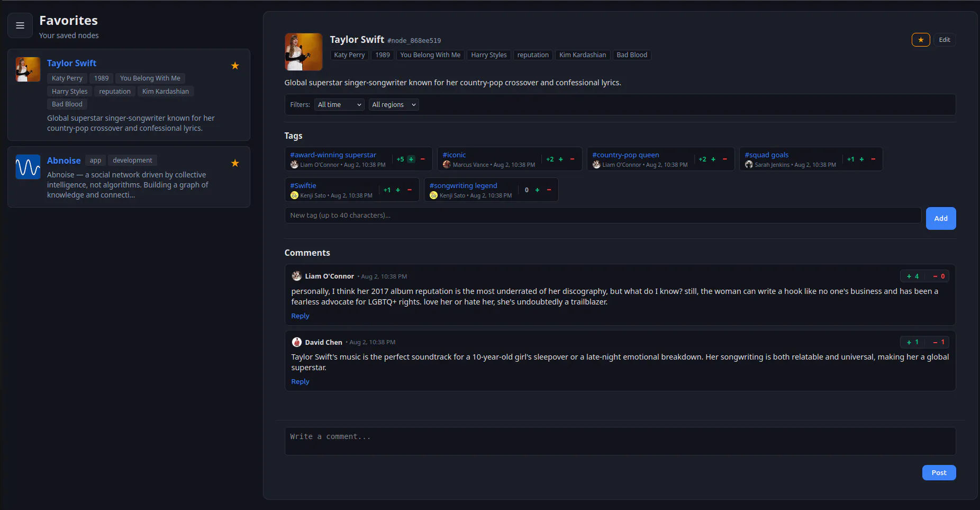The width and height of the screenshot is (980, 510).
Task: Downvote the #songwriting legend tag
Action: 549,190
